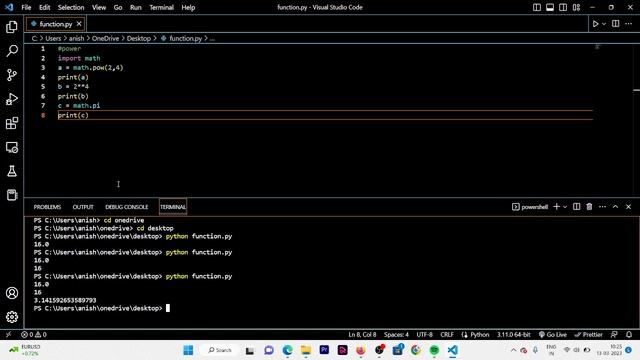
Task: Open Run and Debug view
Action: click(12, 99)
